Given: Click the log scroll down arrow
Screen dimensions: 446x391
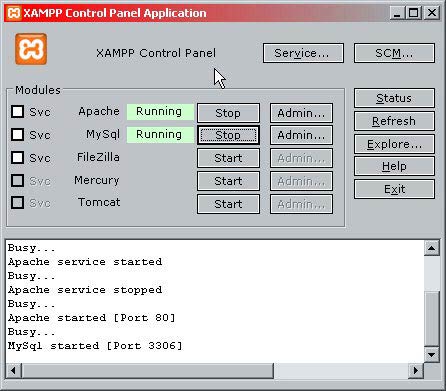Looking at the screenshot, I should pos(432,355).
